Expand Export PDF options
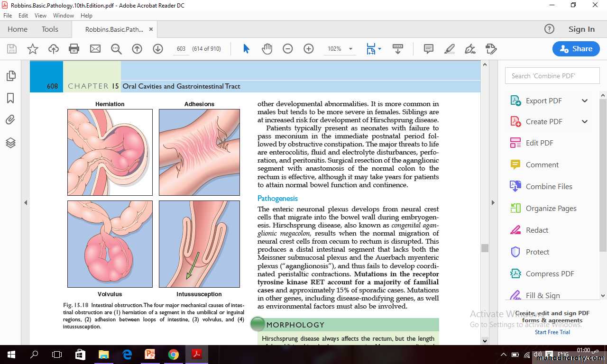This screenshot has height=364, width=607. click(585, 100)
